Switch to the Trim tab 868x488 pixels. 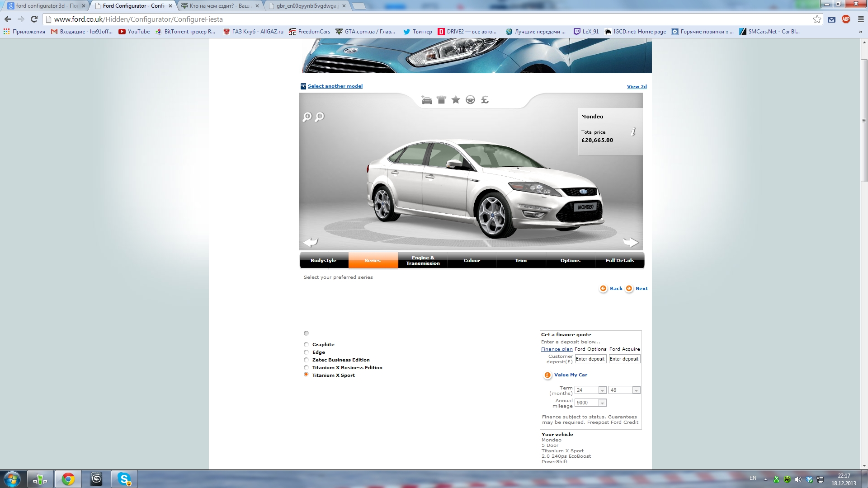pos(521,261)
